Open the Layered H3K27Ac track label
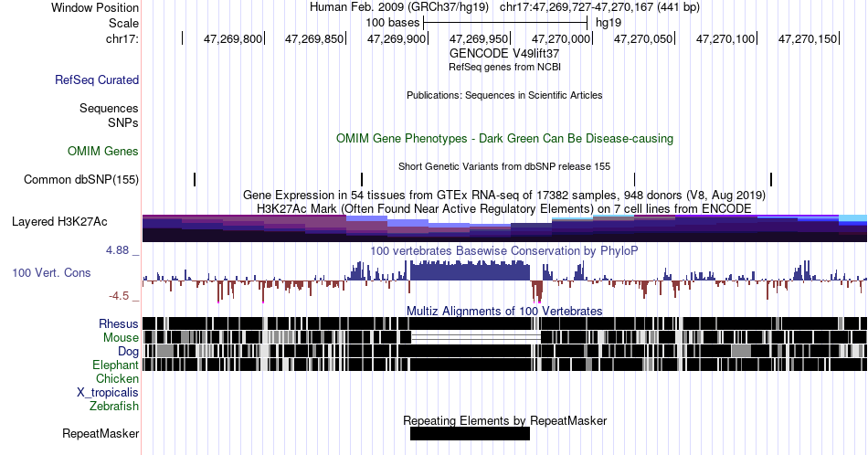868x455 pixels. [x=59, y=221]
